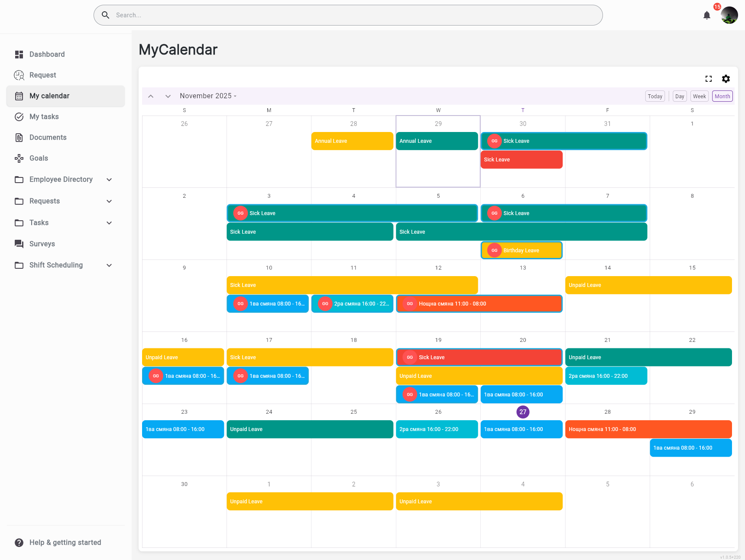The height and width of the screenshot is (560, 745).
Task: Go to previous month arrow
Action: click(151, 96)
